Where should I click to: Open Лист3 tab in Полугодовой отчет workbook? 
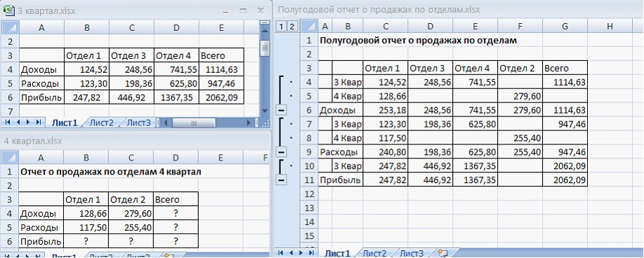coord(412,253)
